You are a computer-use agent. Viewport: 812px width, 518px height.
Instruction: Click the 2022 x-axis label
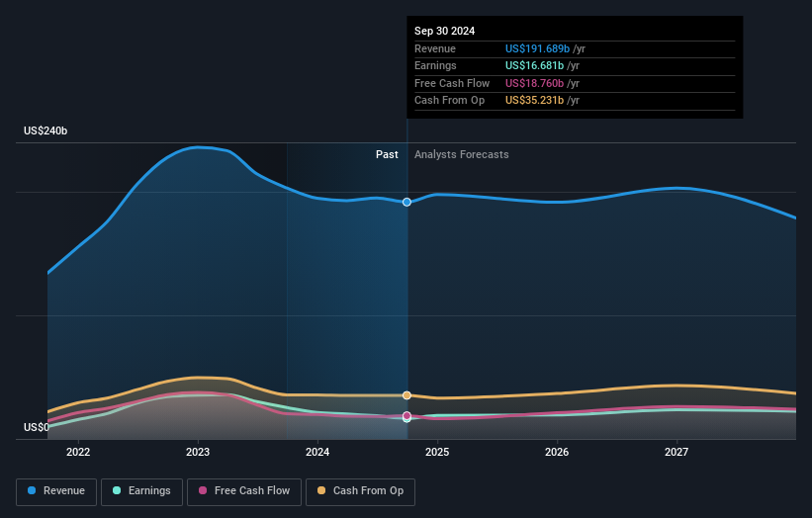coord(78,452)
